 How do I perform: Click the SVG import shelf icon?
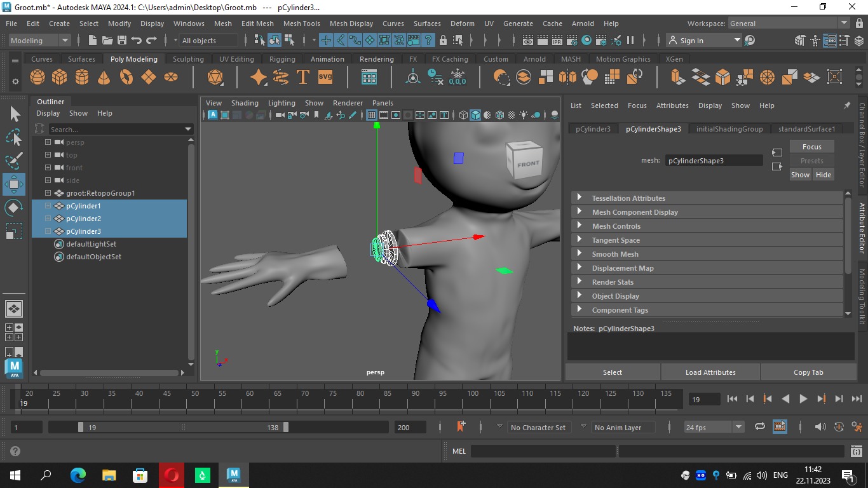(325, 78)
